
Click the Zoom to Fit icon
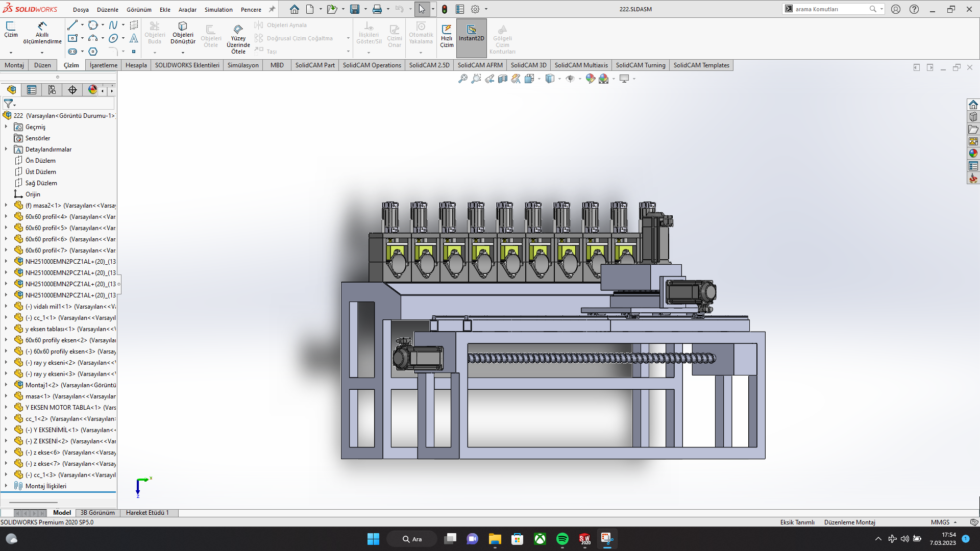pyautogui.click(x=462, y=79)
